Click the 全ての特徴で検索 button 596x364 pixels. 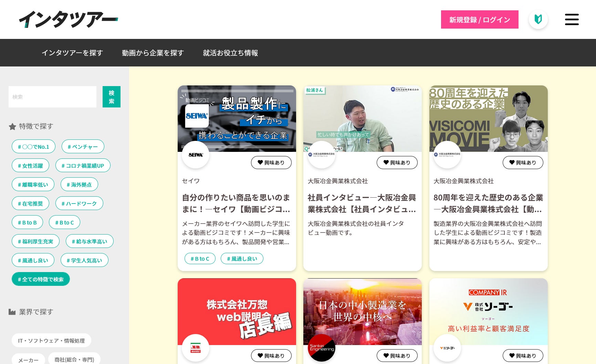click(x=41, y=279)
